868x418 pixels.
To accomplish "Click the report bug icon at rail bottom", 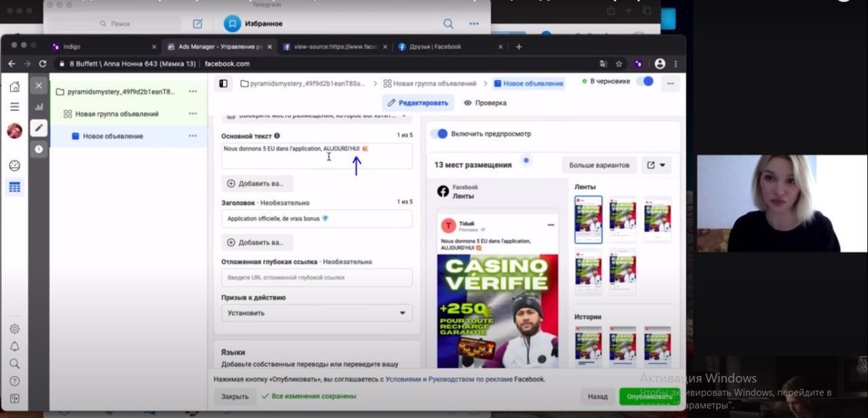I will [14, 398].
